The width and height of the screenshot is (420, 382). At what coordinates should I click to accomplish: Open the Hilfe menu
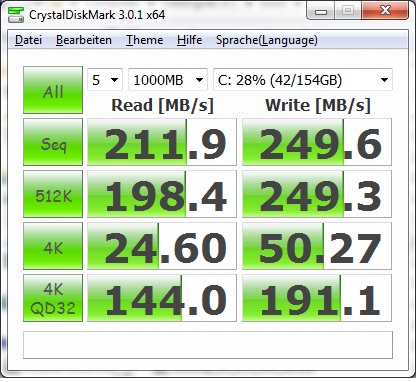[x=189, y=40]
